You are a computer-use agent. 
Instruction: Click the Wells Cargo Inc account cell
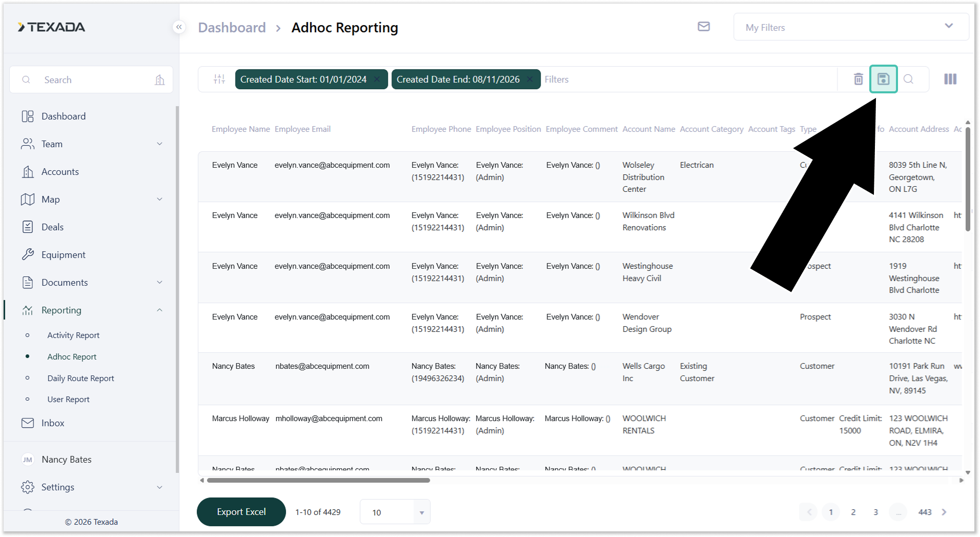point(644,372)
